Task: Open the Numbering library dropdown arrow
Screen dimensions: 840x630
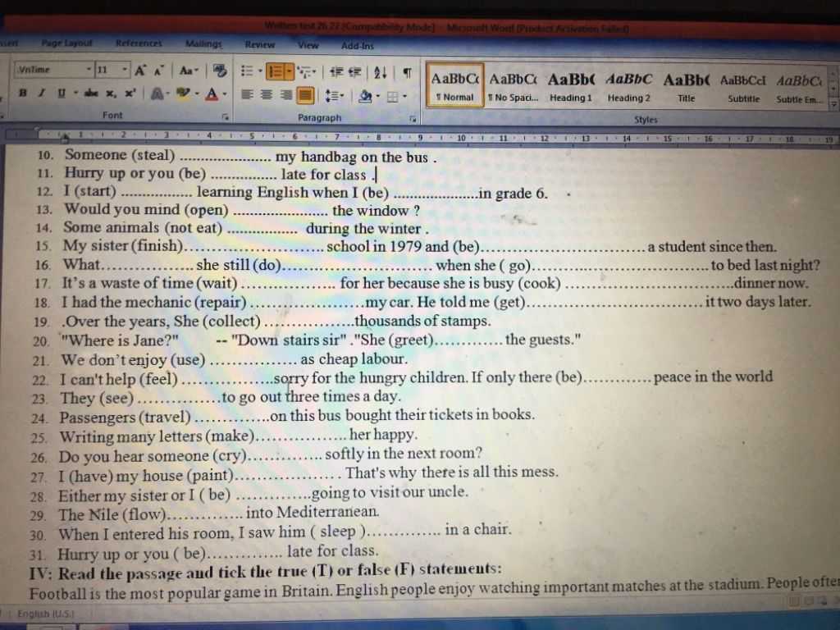Action: (x=290, y=71)
